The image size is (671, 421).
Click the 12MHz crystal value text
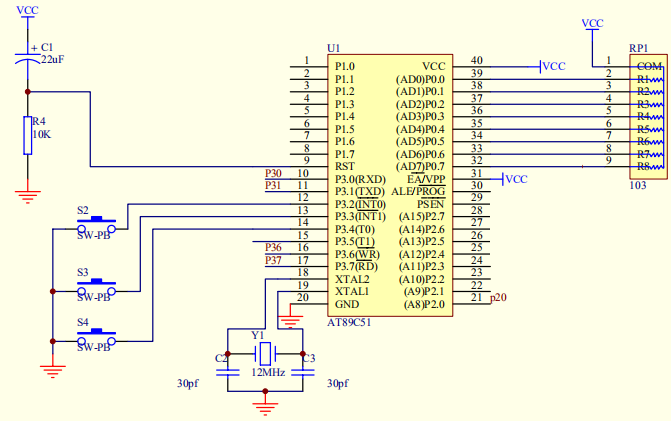(268, 373)
